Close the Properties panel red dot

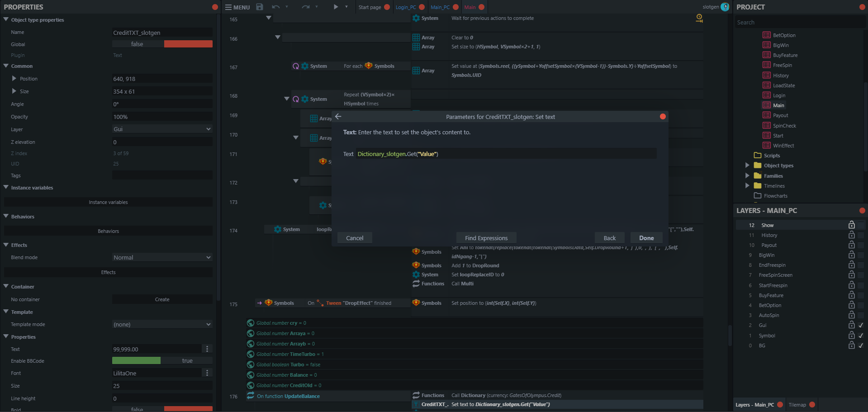coord(215,7)
